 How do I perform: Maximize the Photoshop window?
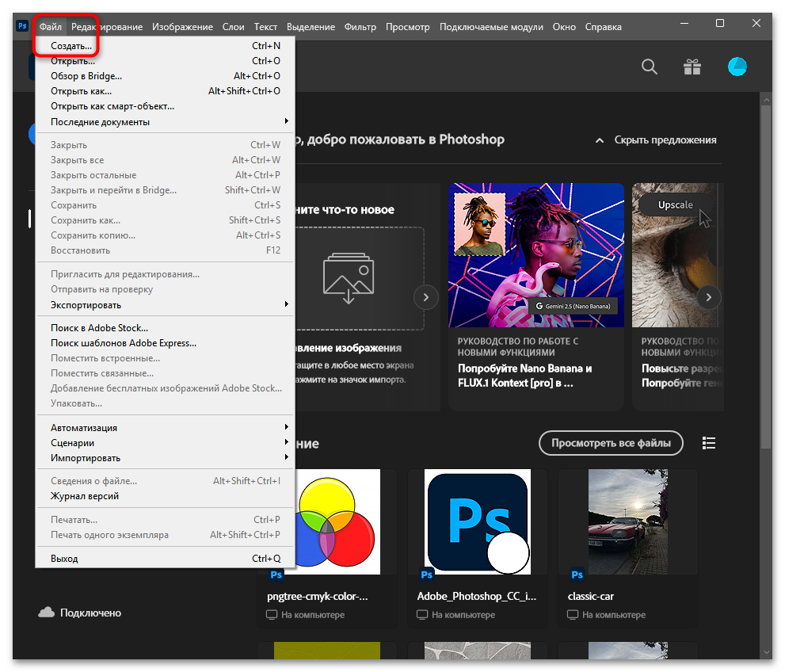click(x=720, y=23)
